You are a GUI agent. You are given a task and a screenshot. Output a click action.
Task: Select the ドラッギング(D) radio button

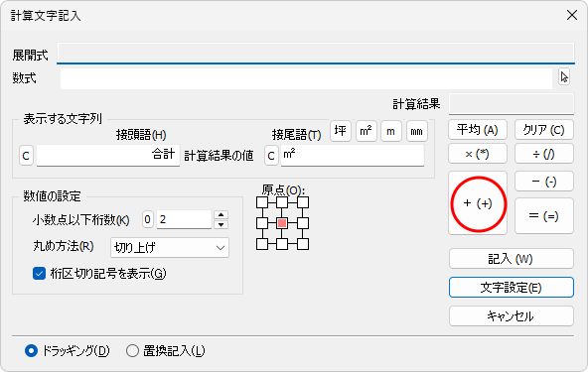pos(31,351)
